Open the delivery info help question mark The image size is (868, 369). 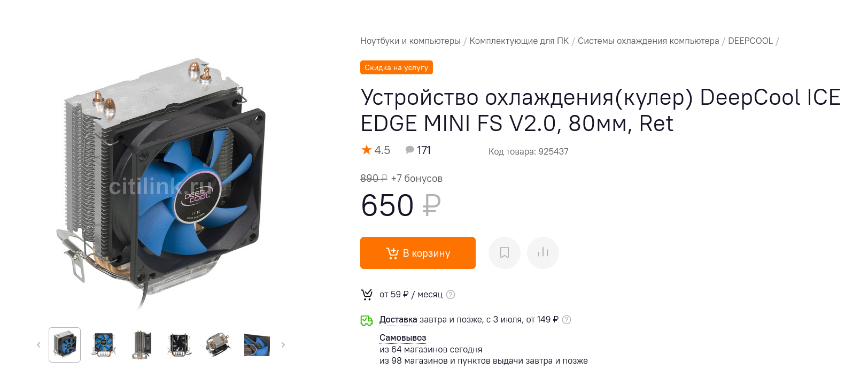pyautogui.click(x=567, y=320)
